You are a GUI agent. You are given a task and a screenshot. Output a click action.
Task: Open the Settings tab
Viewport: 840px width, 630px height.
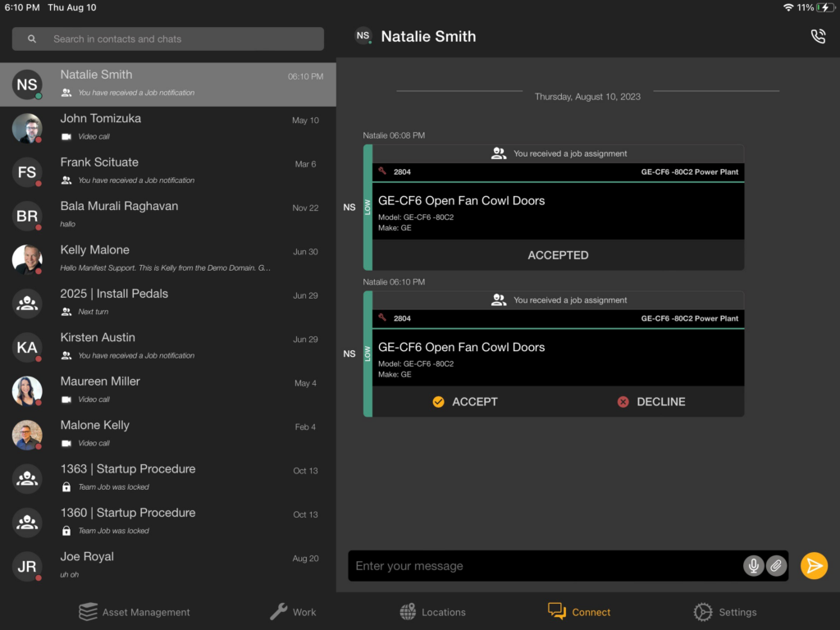[724, 612]
